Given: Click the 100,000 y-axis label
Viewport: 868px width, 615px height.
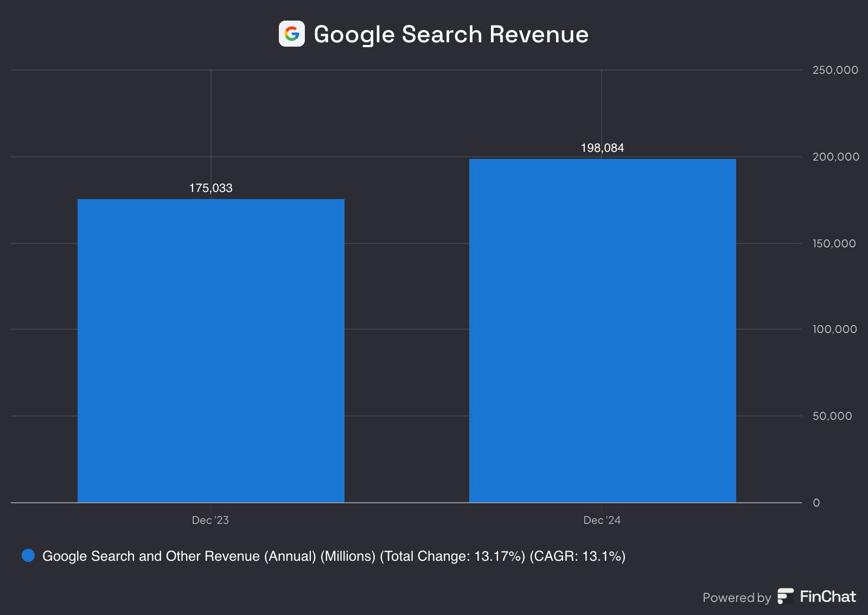Looking at the screenshot, I should pos(834,329).
